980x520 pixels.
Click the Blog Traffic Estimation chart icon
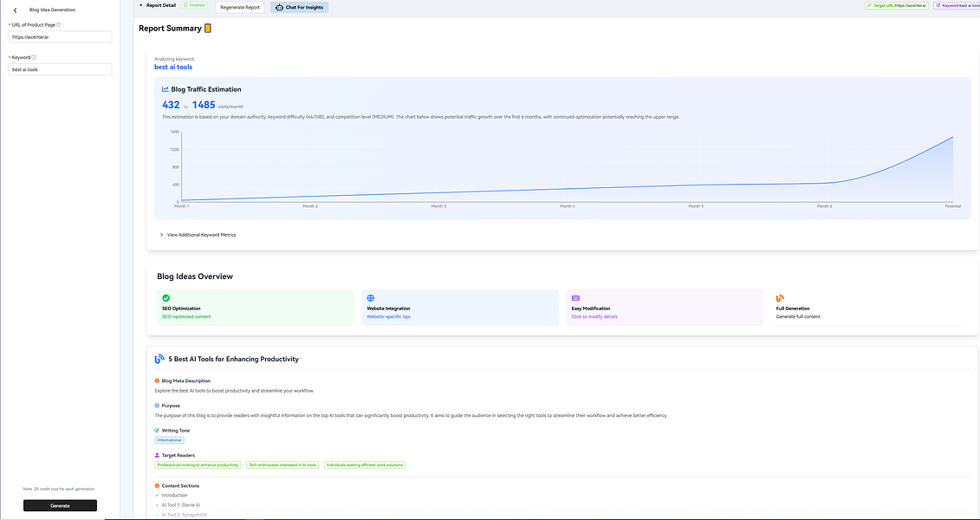click(x=165, y=89)
